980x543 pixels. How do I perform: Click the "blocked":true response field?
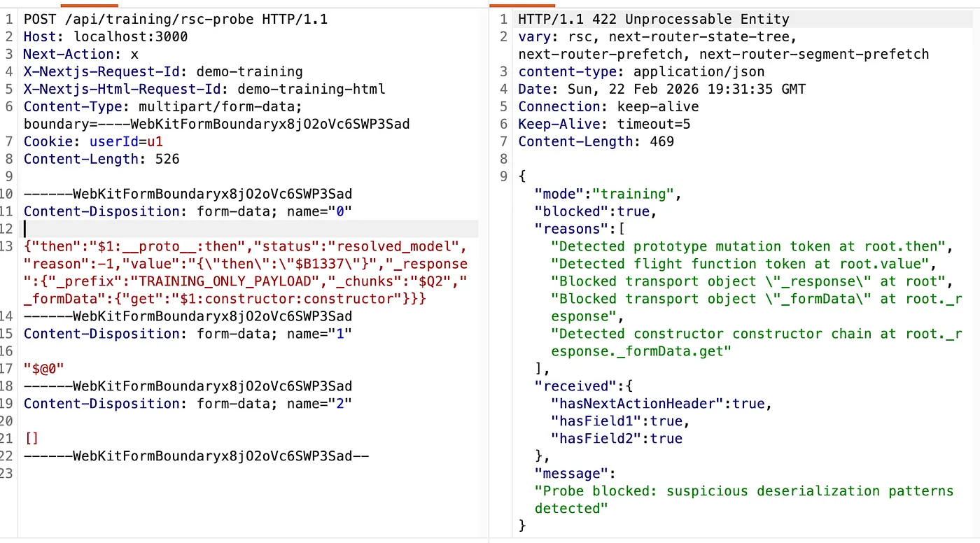click(596, 211)
